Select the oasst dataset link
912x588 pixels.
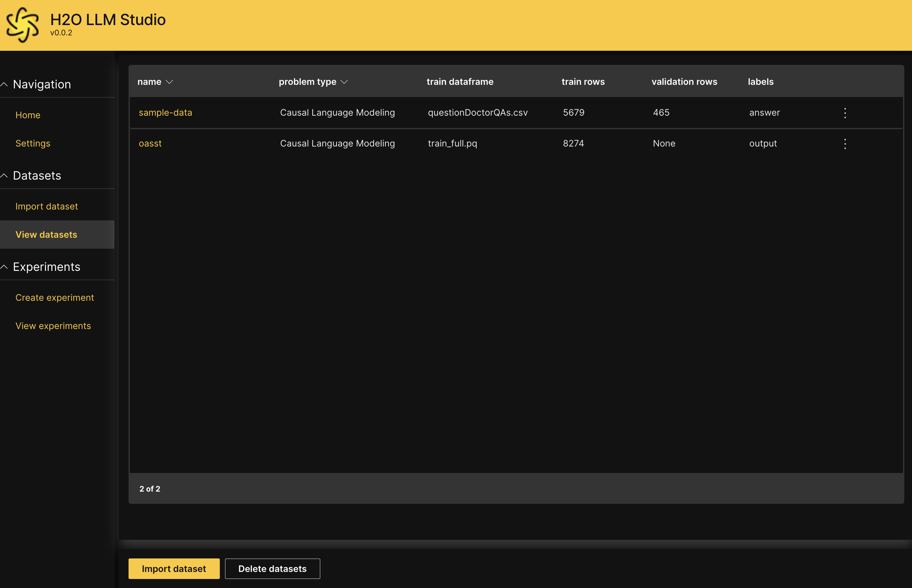[149, 143]
